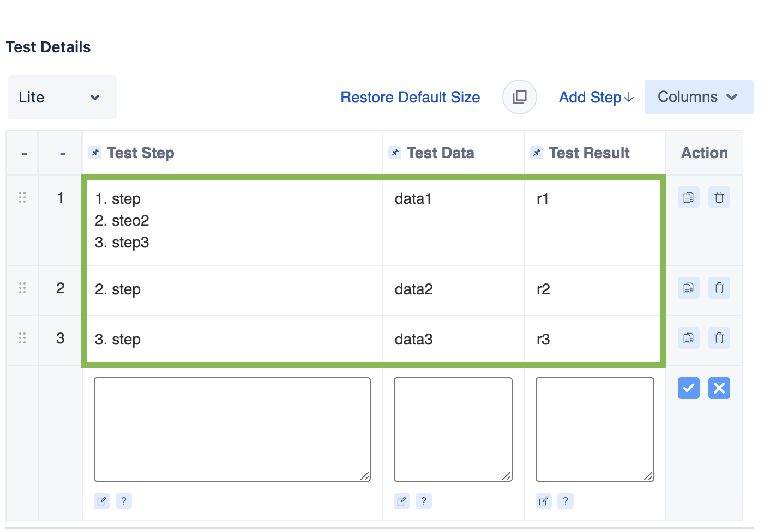782x532 pixels.
Task: Select the Test Step column header
Action: (x=141, y=153)
